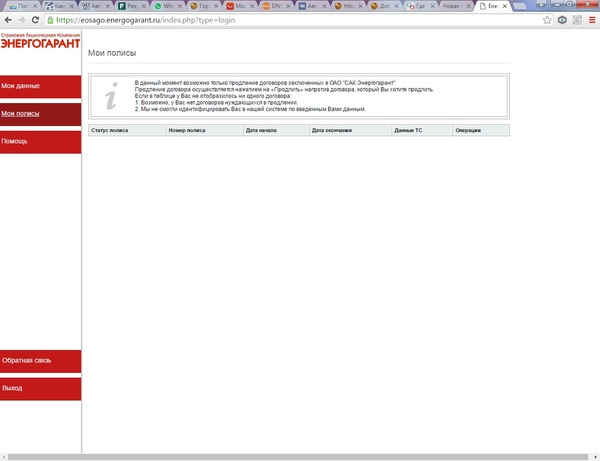Click the horizontal scrollbar at page bottom

[x=298, y=457]
